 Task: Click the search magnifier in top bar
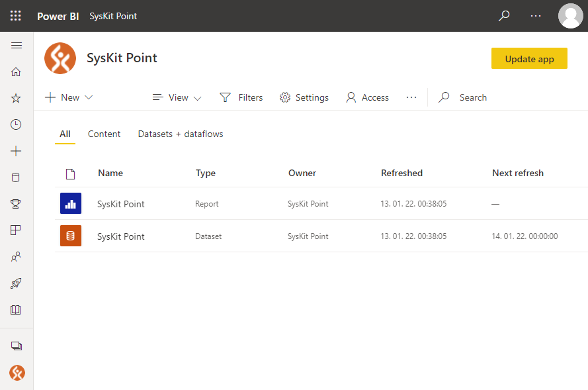[504, 16]
